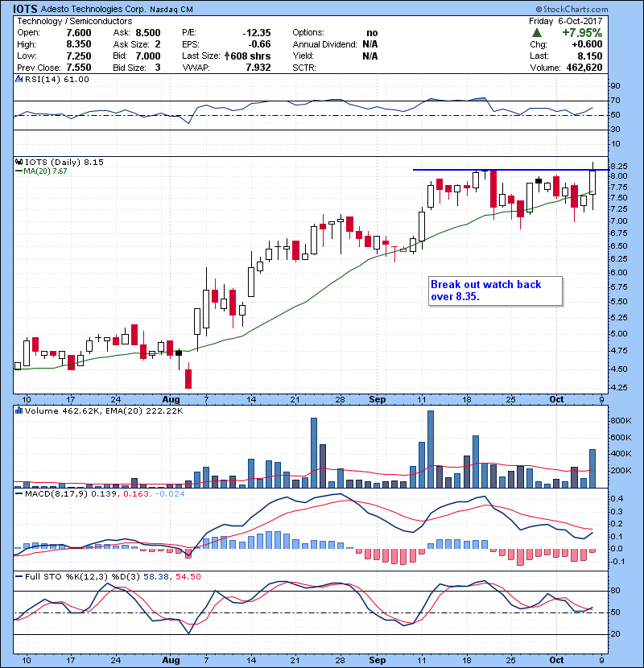
Task: Click the 'Break out watch back over 8.35' annotation
Action: coord(495,291)
